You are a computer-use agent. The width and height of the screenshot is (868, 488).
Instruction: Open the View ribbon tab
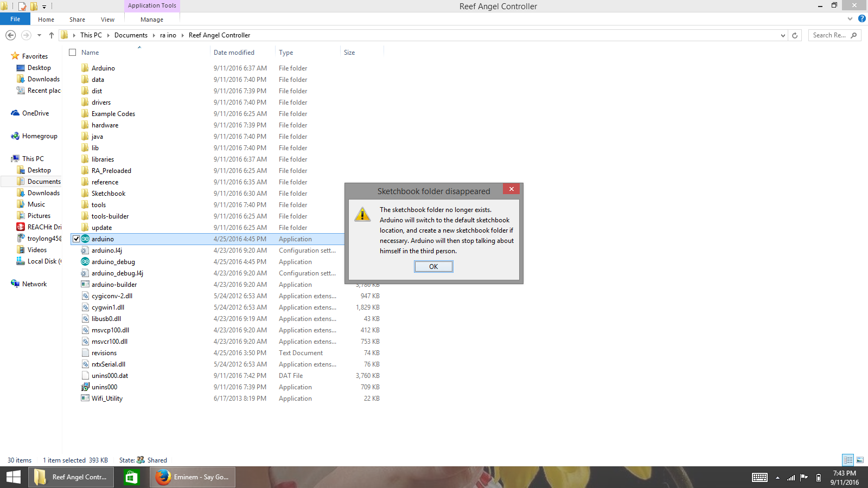(107, 20)
